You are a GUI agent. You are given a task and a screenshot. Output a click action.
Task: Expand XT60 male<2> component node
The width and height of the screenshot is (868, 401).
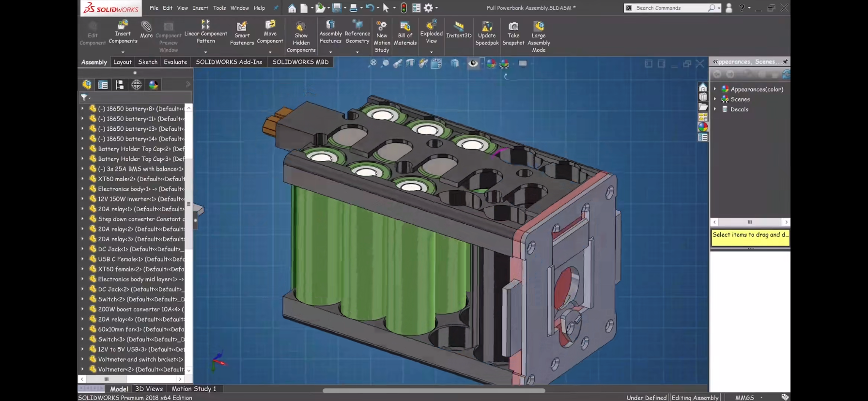pyautogui.click(x=82, y=179)
